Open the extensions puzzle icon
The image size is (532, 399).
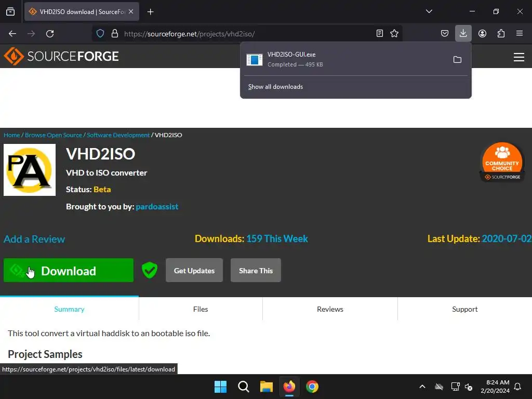tap(501, 33)
